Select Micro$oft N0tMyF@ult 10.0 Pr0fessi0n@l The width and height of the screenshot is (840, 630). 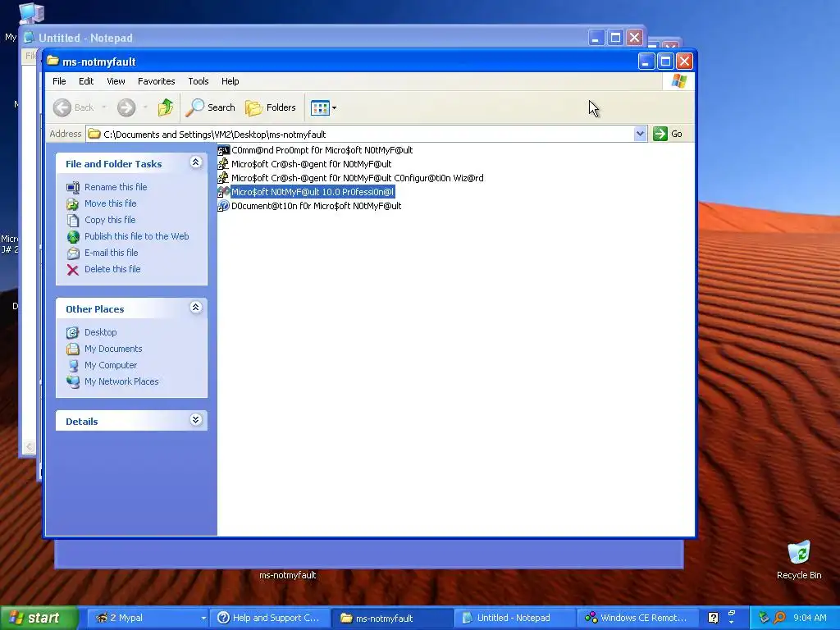pyautogui.click(x=313, y=192)
